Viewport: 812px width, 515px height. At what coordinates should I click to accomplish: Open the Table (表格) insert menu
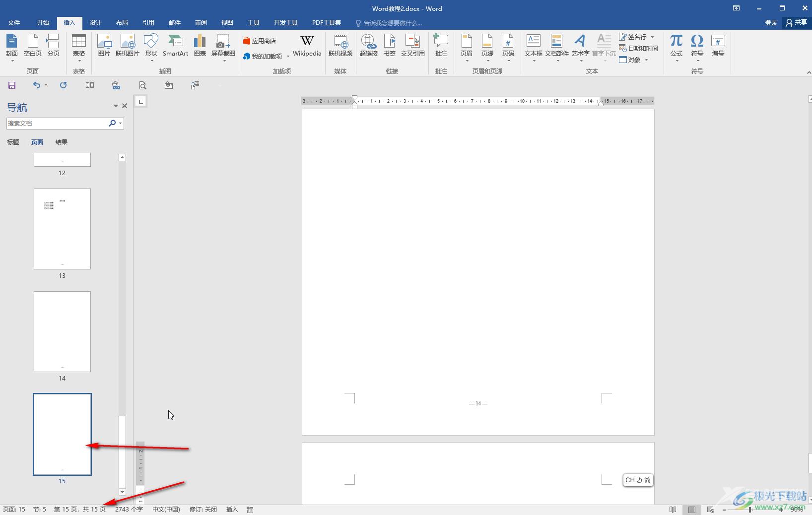[x=79, y=48]
